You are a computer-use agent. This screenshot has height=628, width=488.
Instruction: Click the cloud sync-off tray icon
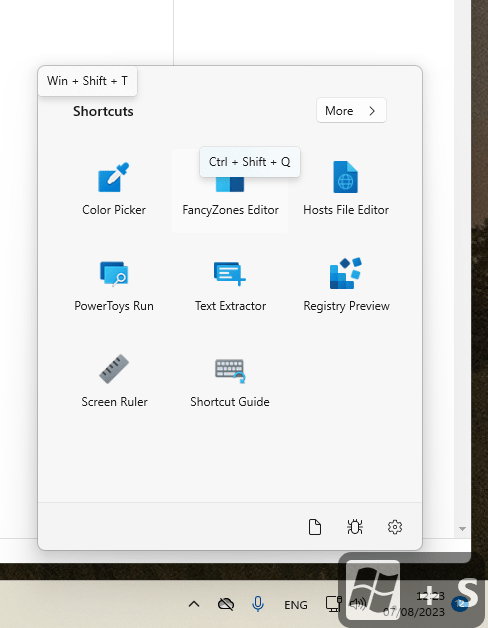click(x=226, y=604)
